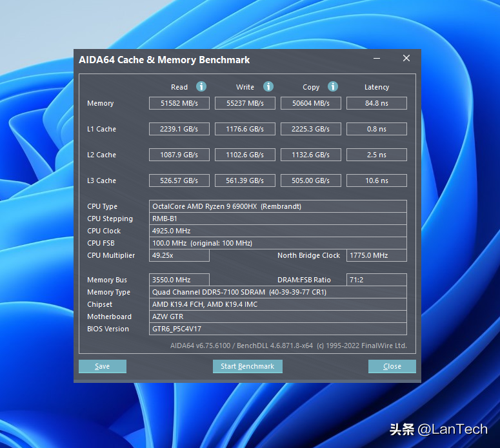Click the AIDA64 window title bar
The image size is (500, 448).
coord(219,59)
